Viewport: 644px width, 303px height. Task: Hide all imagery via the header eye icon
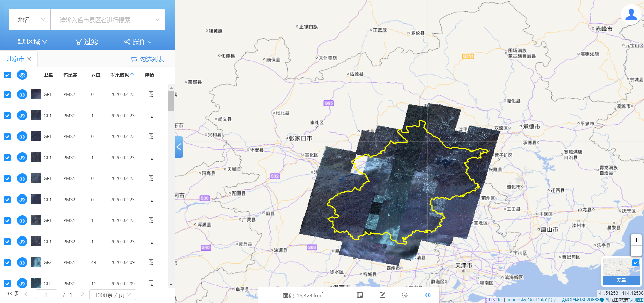pyautogui.click(x=22, y=75)
